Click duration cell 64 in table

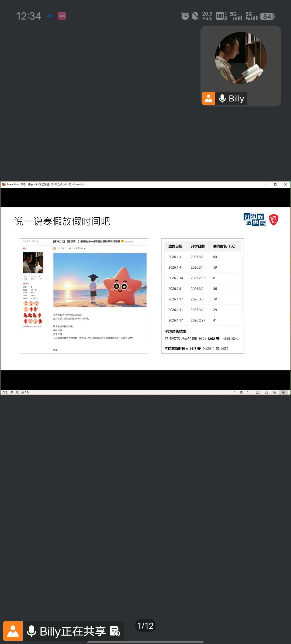(215, 257)
